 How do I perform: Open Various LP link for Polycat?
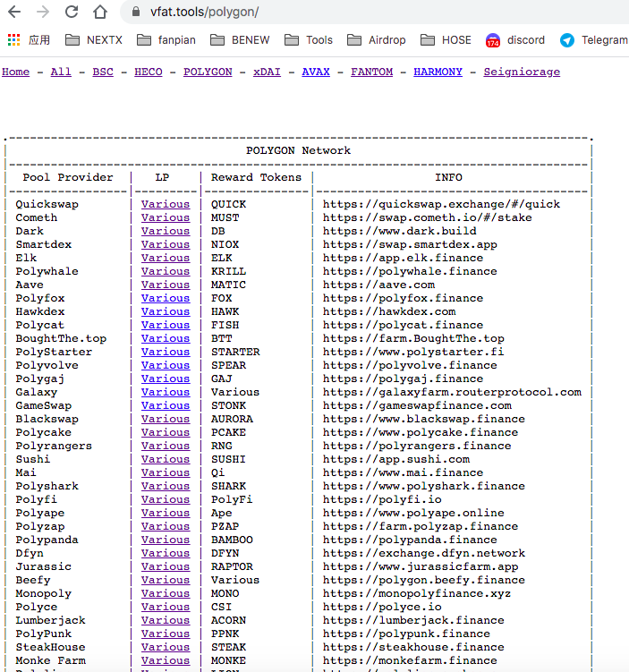tap(166, 325)
